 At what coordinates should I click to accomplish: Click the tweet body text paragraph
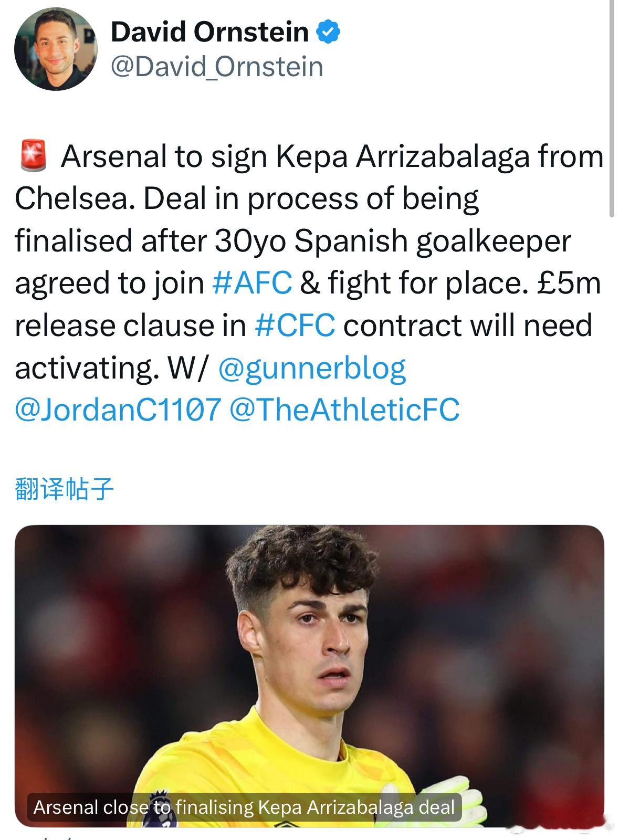click(x=309, y=283)
